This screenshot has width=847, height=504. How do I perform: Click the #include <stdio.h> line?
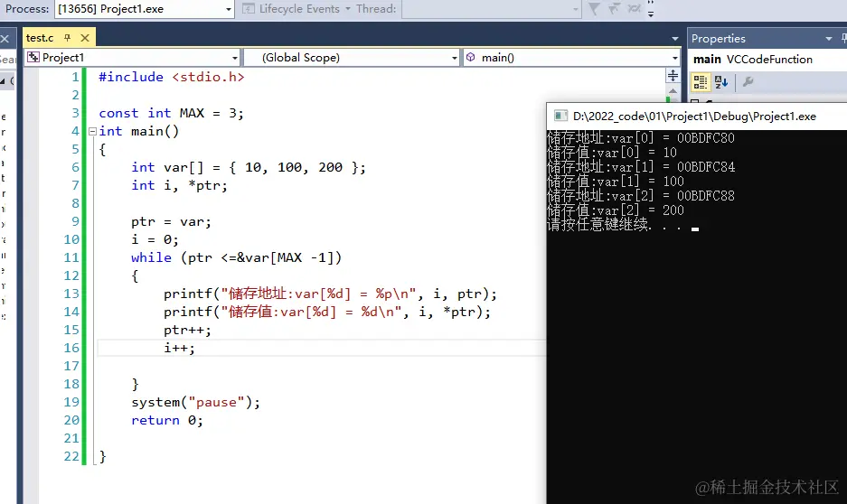point(171,77)
